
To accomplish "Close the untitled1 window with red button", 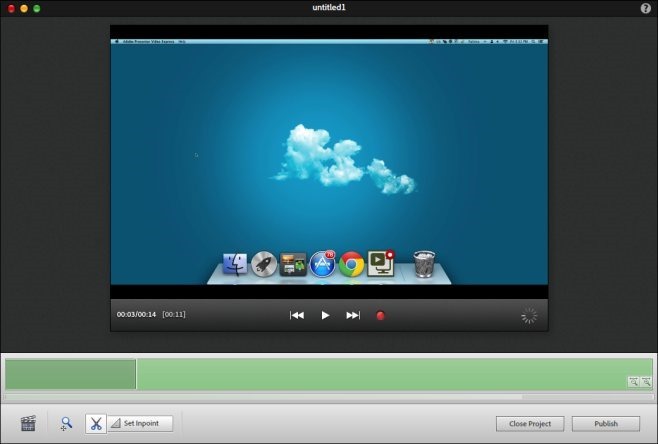I will [x=9, y=8].
